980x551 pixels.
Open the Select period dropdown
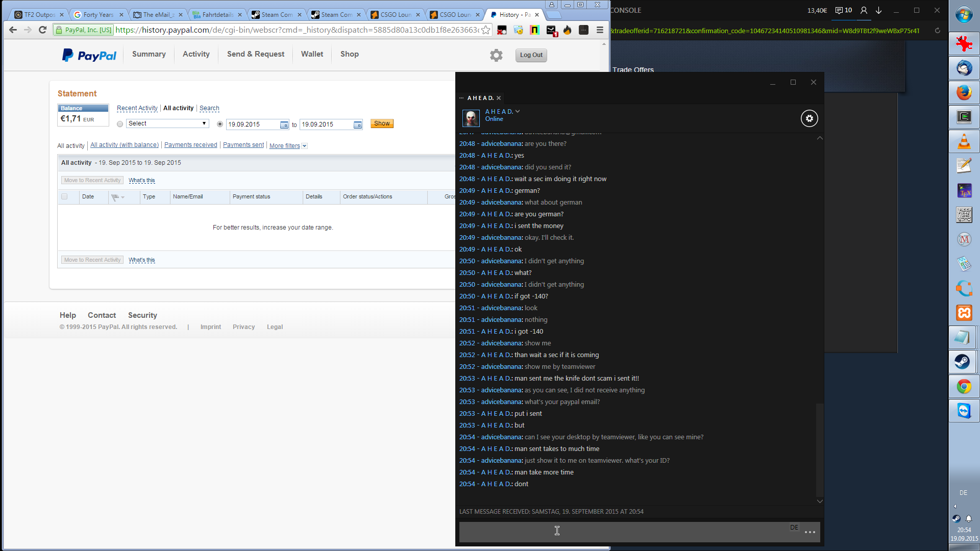point(167,123)
